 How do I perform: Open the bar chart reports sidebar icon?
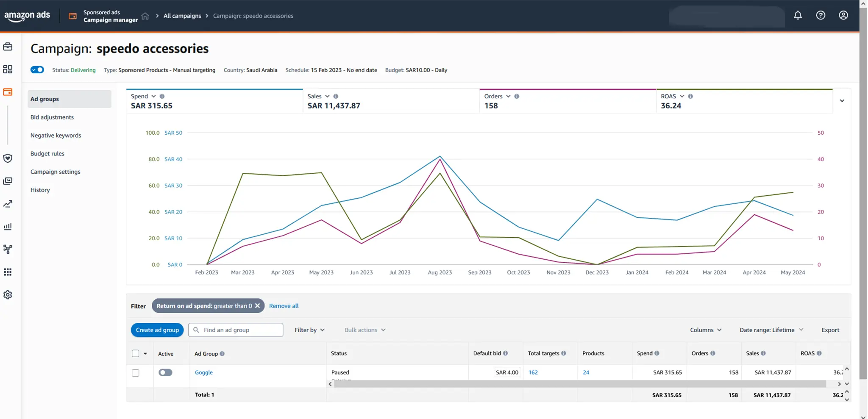[8, 227]
